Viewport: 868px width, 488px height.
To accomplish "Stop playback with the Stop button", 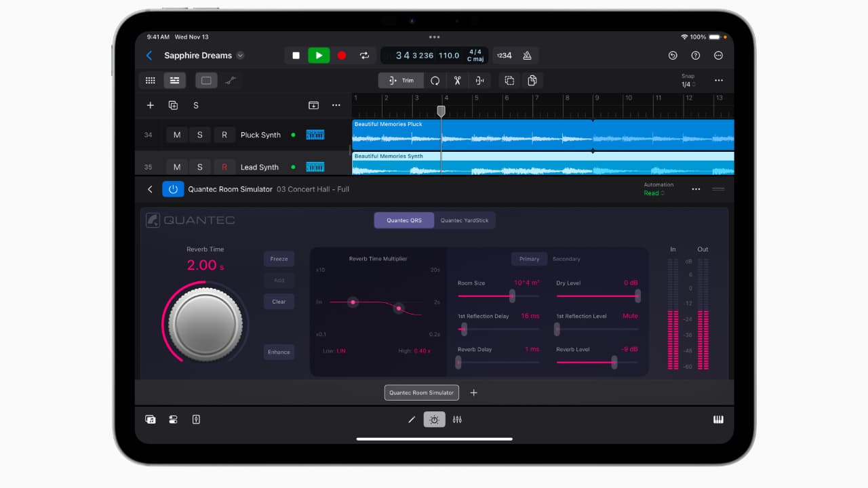I will 296,56.
